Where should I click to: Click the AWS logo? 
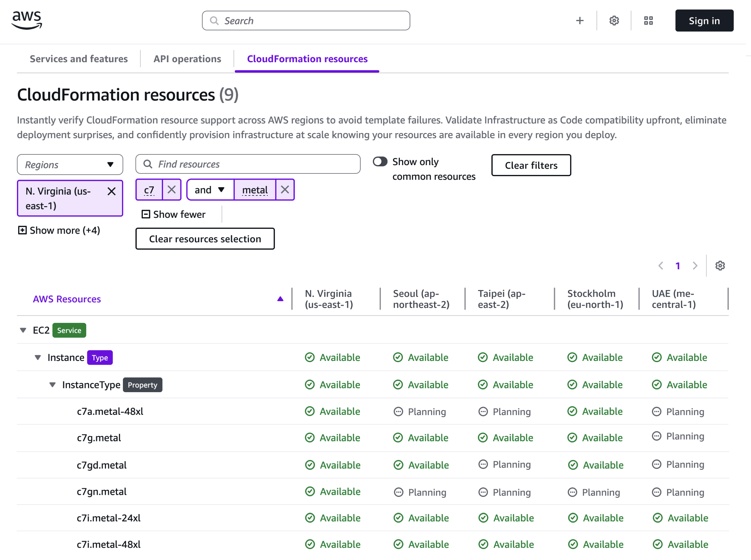(27, 20)
